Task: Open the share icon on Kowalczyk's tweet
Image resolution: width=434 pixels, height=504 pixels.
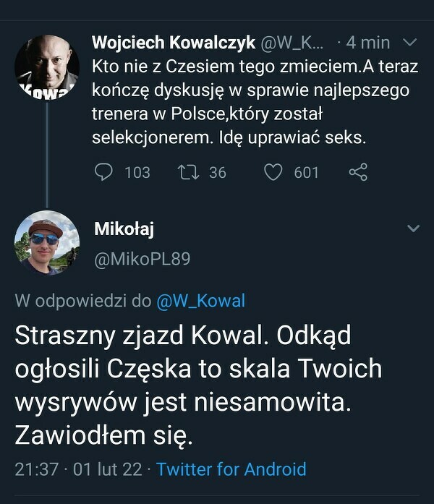Action: click(358, 171)
